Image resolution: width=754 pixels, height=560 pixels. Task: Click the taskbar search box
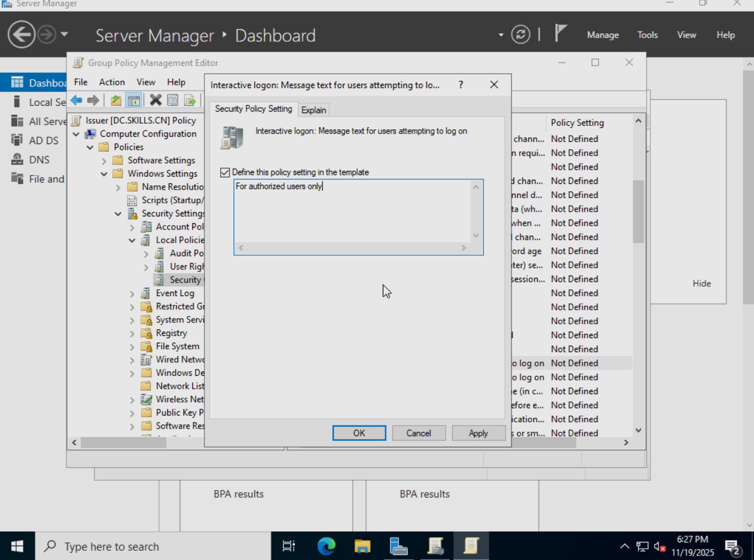(x=153, y=546)
